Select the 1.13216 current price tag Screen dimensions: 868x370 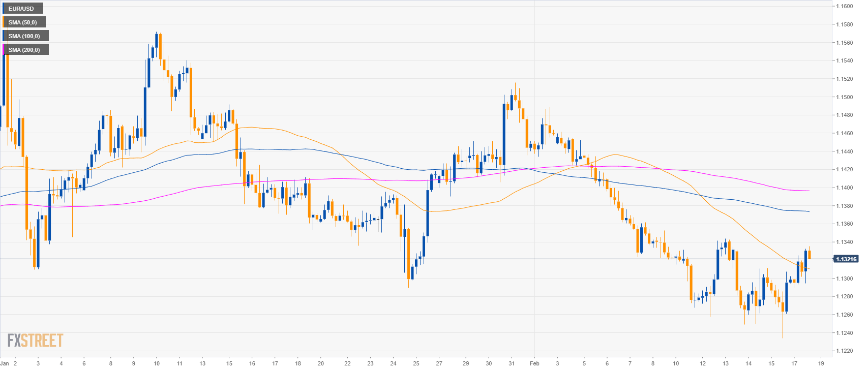tap(846, 259)
